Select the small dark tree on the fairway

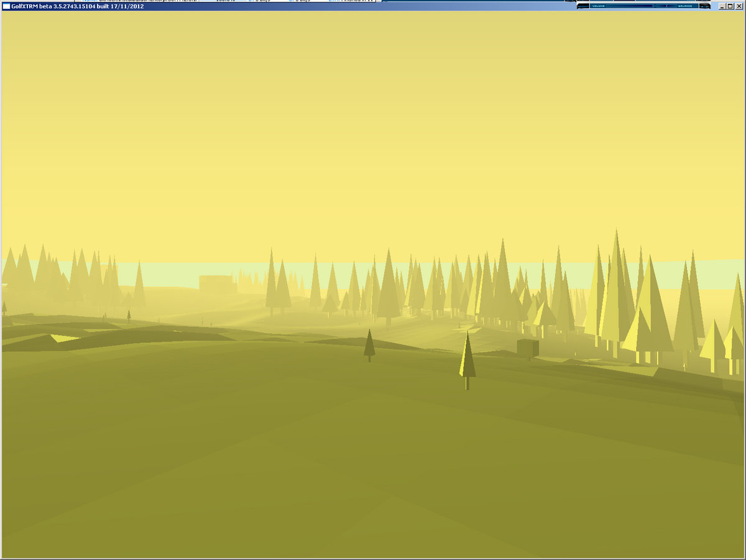pos(369,344)
